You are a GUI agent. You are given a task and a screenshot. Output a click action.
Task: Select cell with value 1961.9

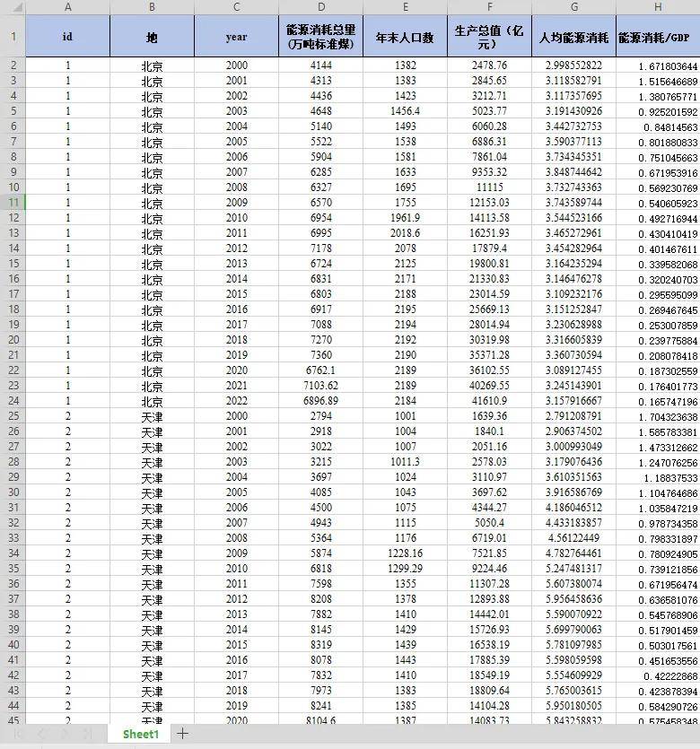[405, 218]
